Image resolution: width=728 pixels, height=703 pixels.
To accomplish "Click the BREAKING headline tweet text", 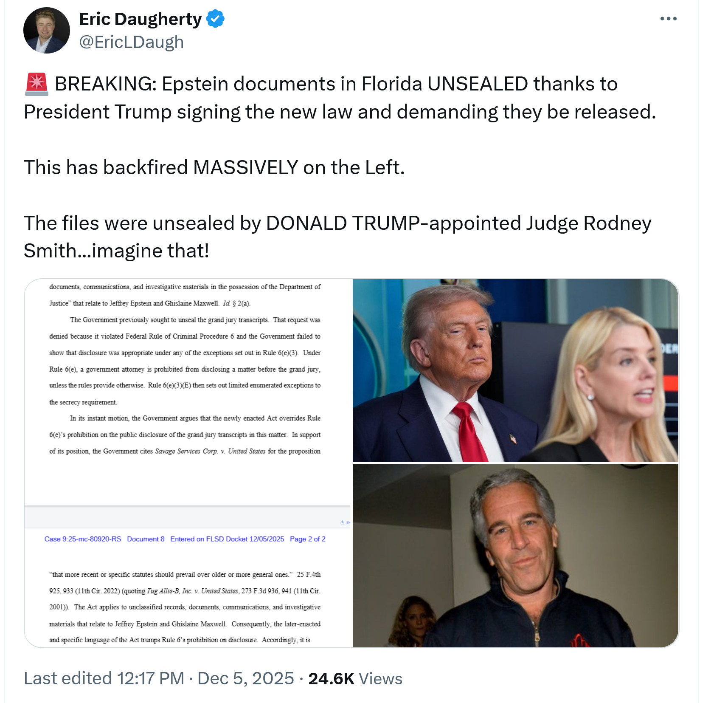I will click(340, 98).
